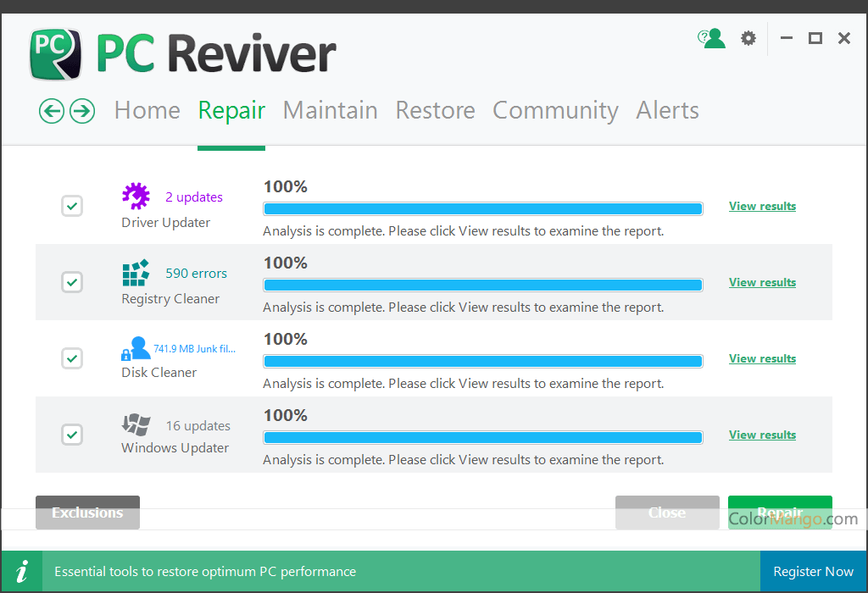Click the green Repair button
The height and width of the screenshot is (593, 868).
pos(780,513)
